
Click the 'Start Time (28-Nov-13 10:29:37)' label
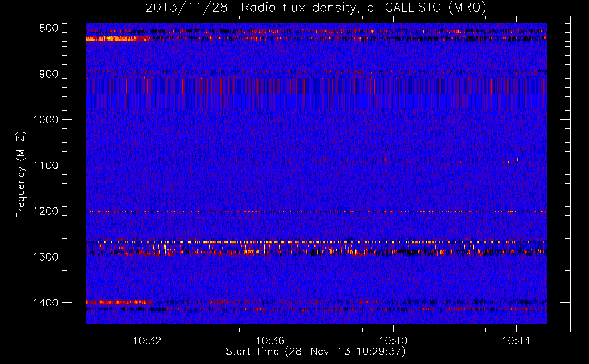tap(316, 352)
